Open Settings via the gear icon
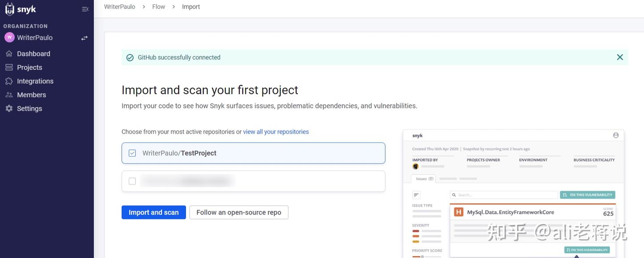The image size is (644, 258). tap(9, 109)
